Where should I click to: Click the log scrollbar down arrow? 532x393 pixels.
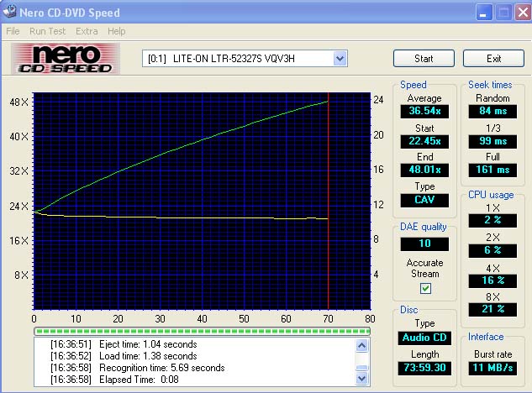[x=361, y=379]
